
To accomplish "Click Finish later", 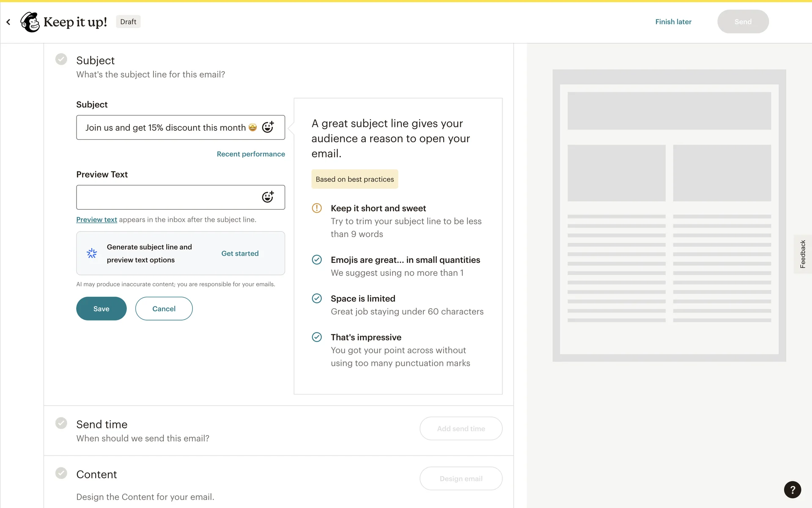I will [673, 22].
